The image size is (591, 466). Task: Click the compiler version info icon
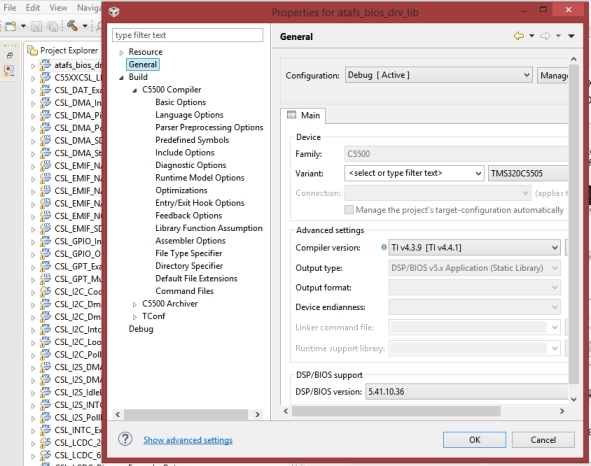[x=384, y=247]
